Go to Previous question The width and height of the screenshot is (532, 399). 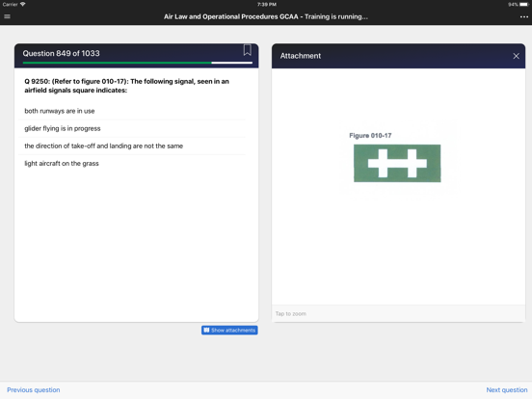[33, 389]
